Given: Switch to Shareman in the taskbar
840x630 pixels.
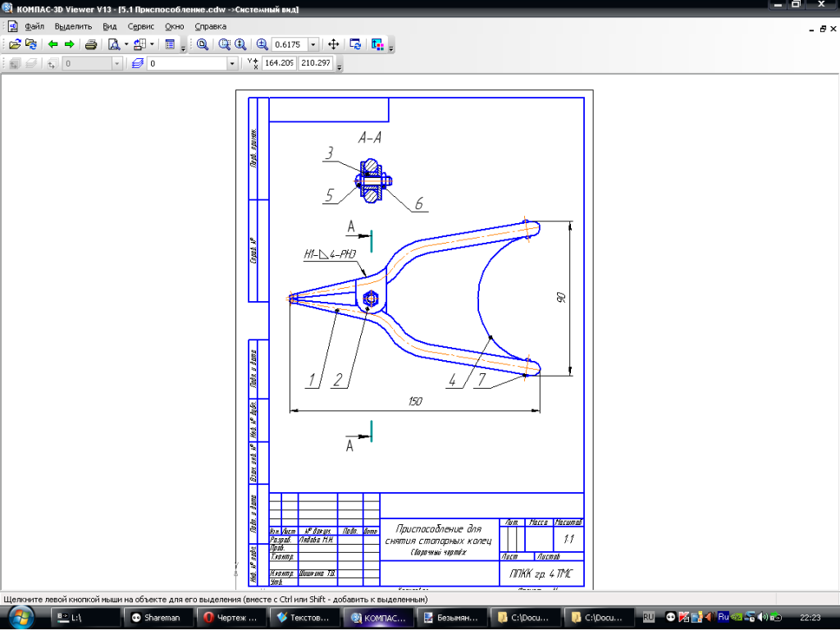Looking at the screenshot, I should pos(158,618).
